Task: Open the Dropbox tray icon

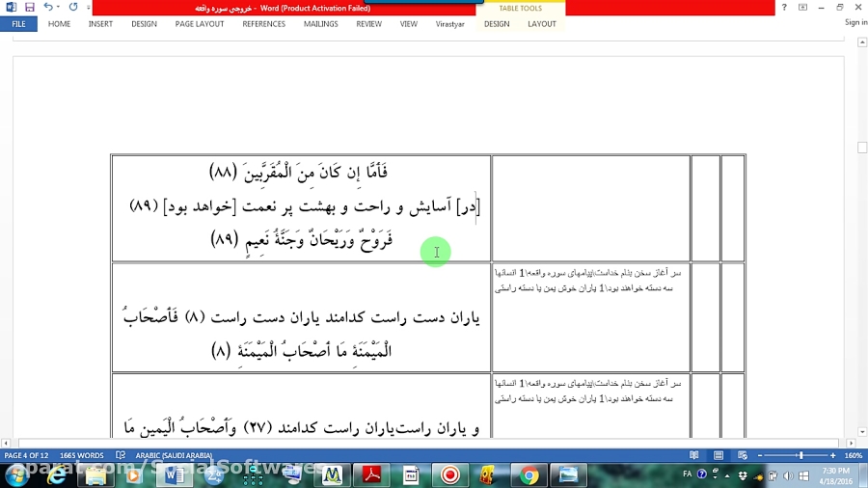Action: (743, 475)
